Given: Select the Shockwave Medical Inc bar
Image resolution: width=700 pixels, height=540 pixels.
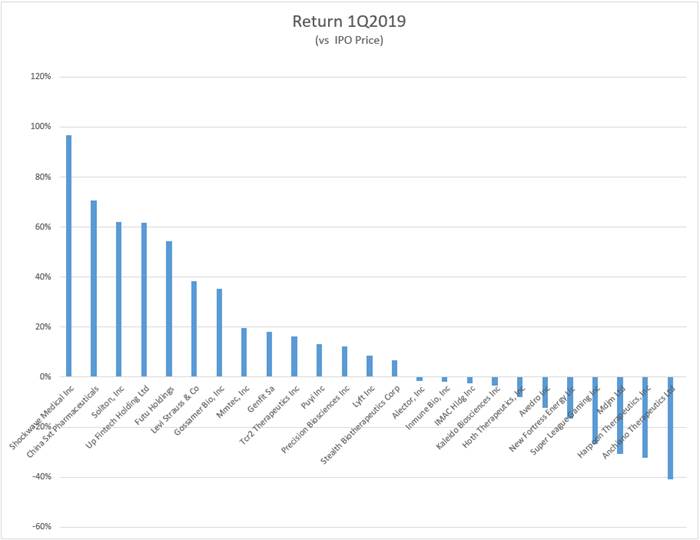Looking at the screenshot, I should tap(69, 256).
